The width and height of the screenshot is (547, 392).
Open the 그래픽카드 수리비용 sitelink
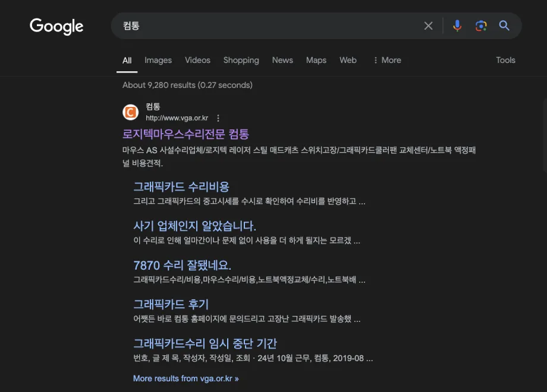point(181,186)
